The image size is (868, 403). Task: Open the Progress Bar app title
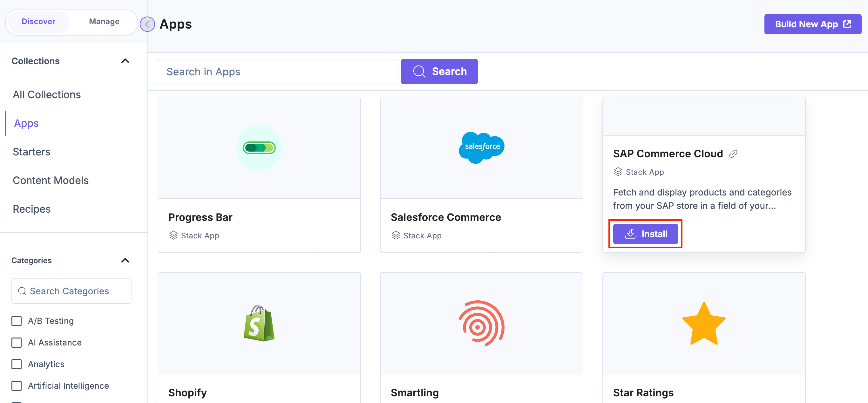point(200,217)
